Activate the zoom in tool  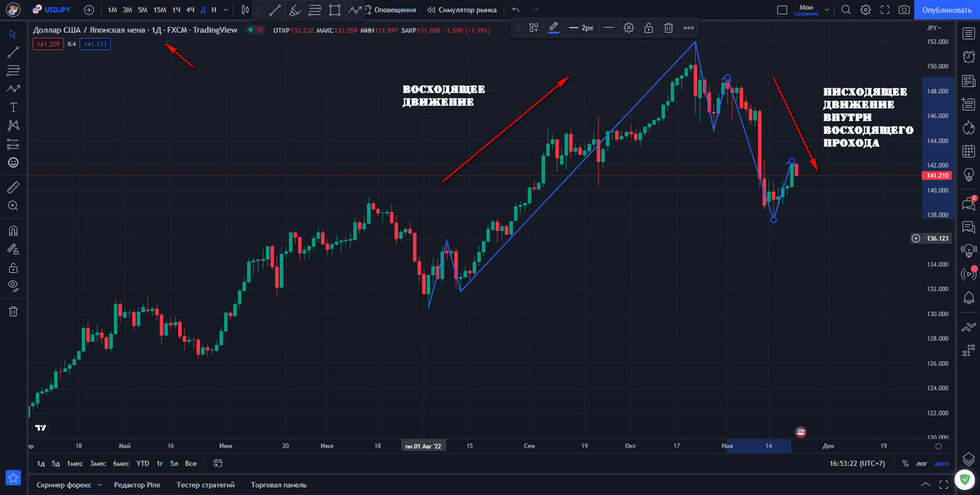pyautogui.click(x=13, y=206)
